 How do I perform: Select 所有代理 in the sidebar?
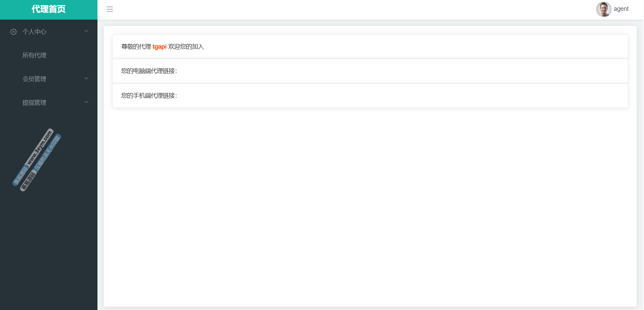(x=34, y=55)
